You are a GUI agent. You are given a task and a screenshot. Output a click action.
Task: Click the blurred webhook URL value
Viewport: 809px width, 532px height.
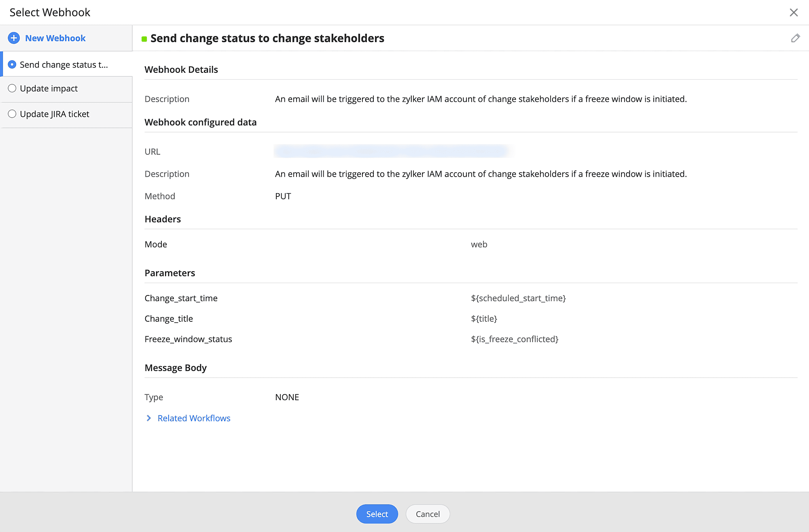click(390, 151)
